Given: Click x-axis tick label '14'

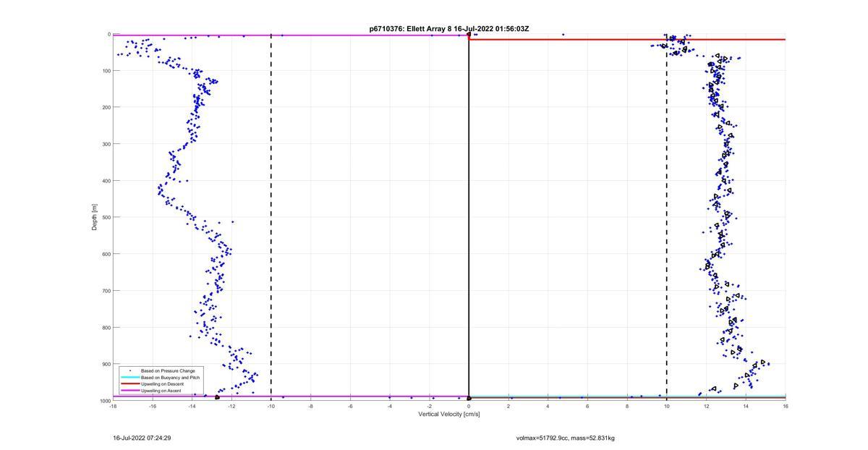Looking at the screenshot, I should [746, 406].
